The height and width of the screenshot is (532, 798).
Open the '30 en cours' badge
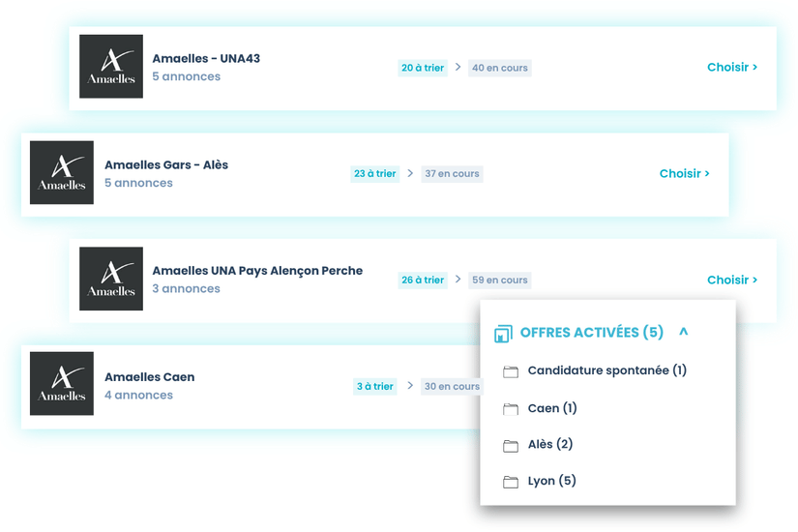click(452, 386)
